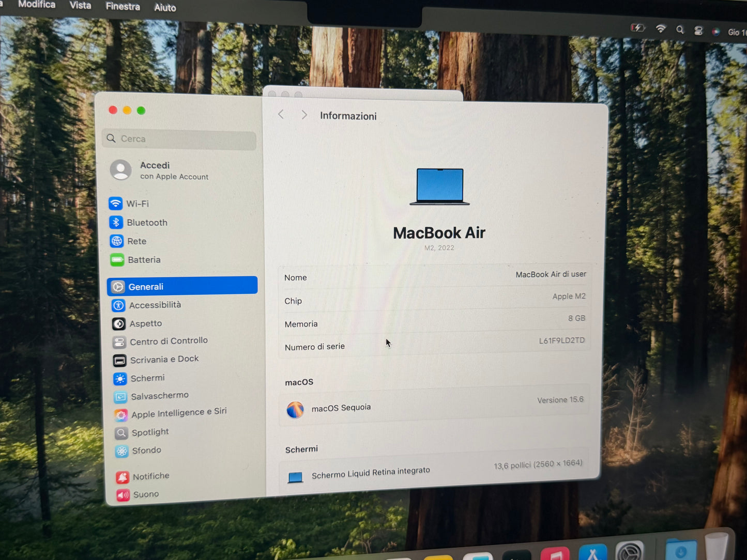The width and height of the screenshot is (747, 560).
Task: Open the Modifica menu
Action: tap(37, 4)
